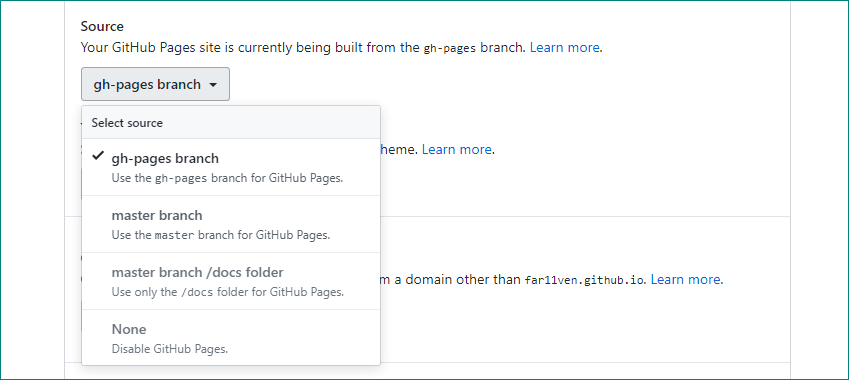The height and width of the screenshot is (380, 849).
Task: Choose None to disable GitHub Pages
Action: 231,338
